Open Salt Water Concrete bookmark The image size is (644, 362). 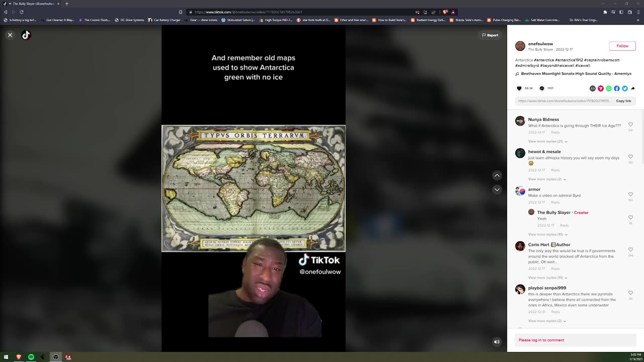(x=542, y=20)
